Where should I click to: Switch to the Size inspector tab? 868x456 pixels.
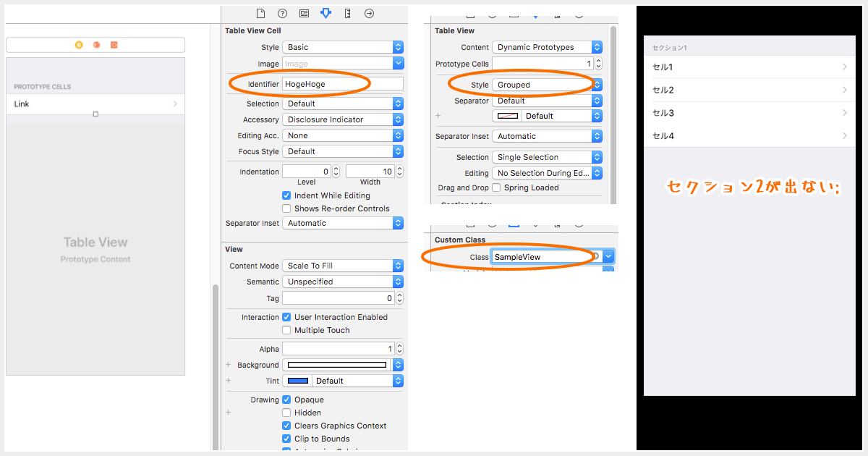(346, 13)
